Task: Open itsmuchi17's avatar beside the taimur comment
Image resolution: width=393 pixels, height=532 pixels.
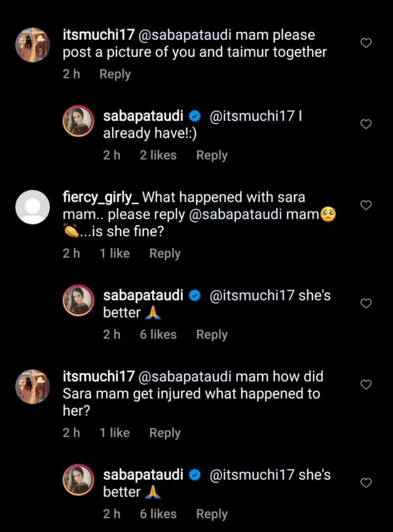Action: point(32,45)
